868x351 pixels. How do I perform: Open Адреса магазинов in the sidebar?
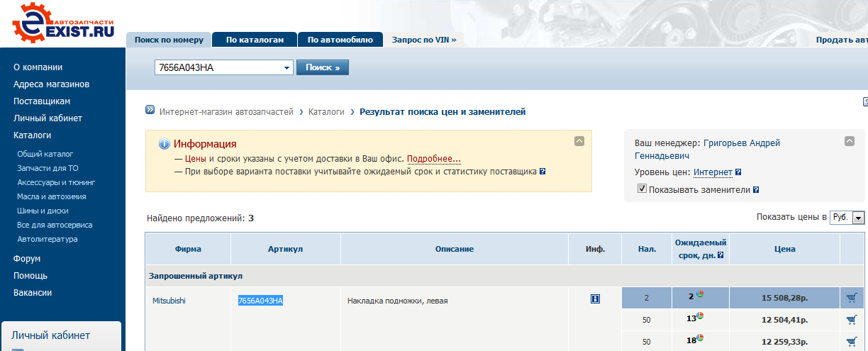[51, 84]
